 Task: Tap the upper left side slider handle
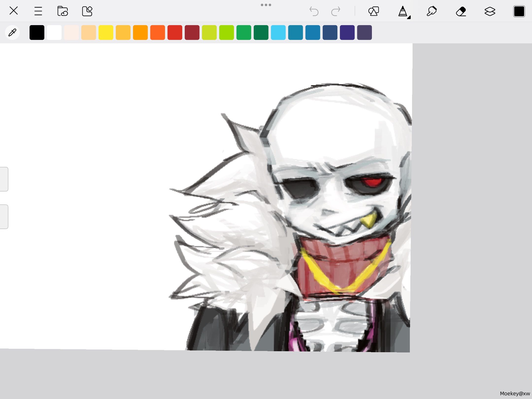click(4, 179)
